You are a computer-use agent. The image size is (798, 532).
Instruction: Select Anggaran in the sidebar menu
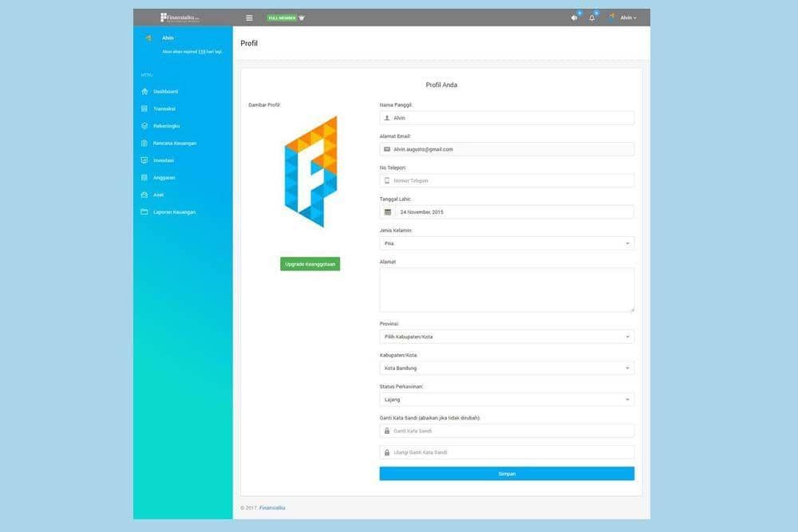pos(164,178)
